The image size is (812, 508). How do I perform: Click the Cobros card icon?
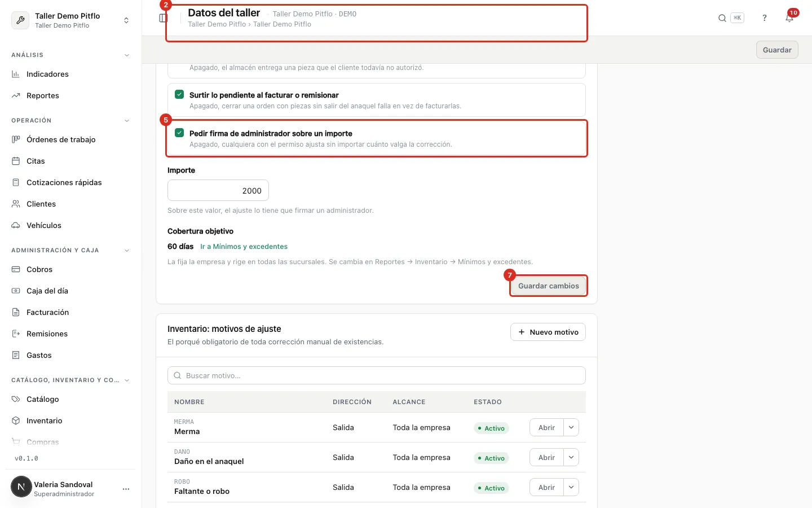click(16, 269)
